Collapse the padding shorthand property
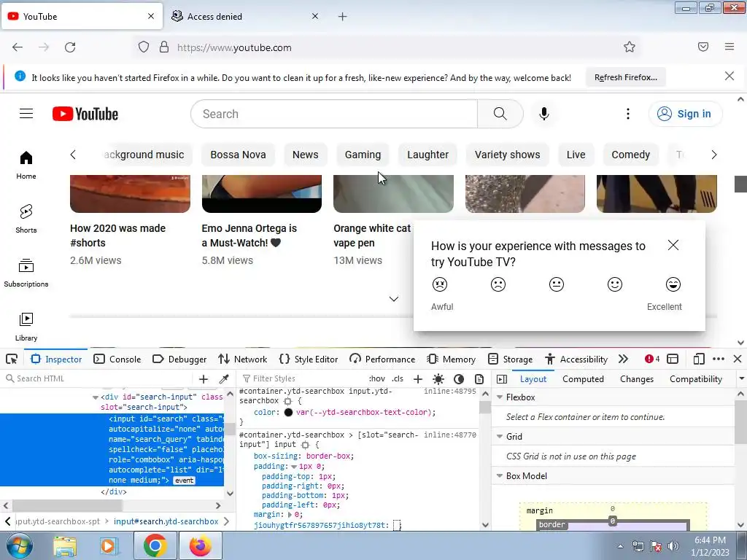 (294, 467)
